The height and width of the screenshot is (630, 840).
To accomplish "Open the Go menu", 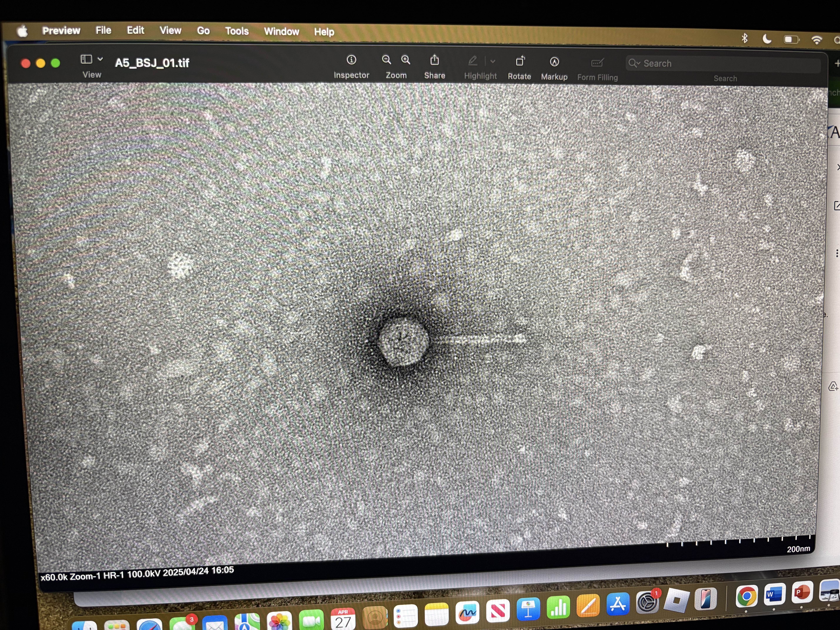I will [x=203, y=31].
